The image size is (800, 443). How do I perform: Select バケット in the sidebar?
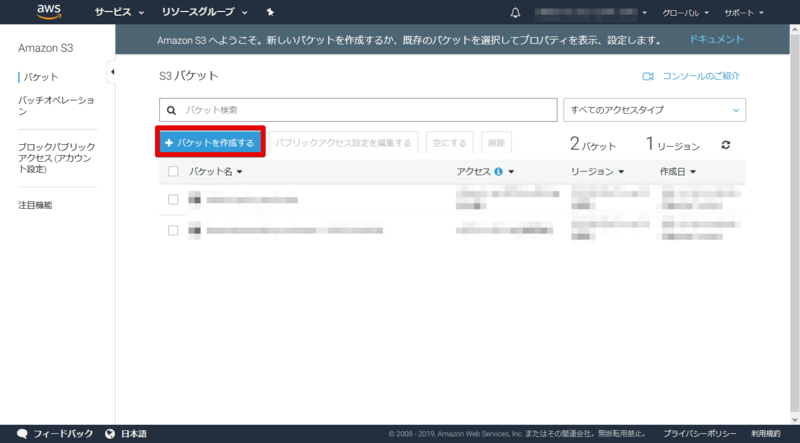tap(41, 77)
